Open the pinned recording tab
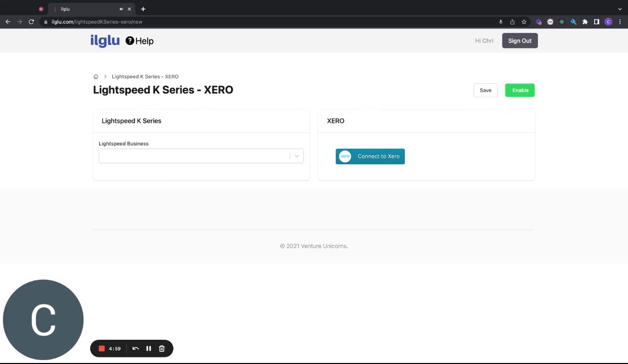Viewport: 628px width, 364px height. point(41,9)
